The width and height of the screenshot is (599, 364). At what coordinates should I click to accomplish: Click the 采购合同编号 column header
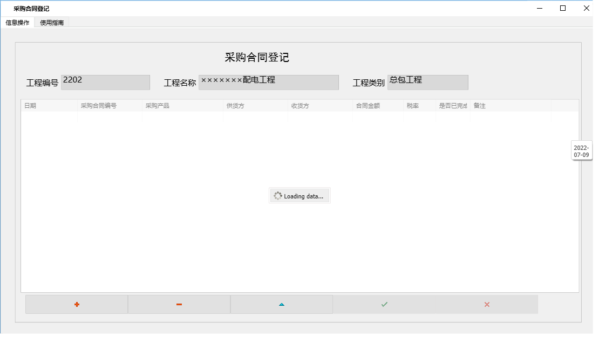point(99,106)
